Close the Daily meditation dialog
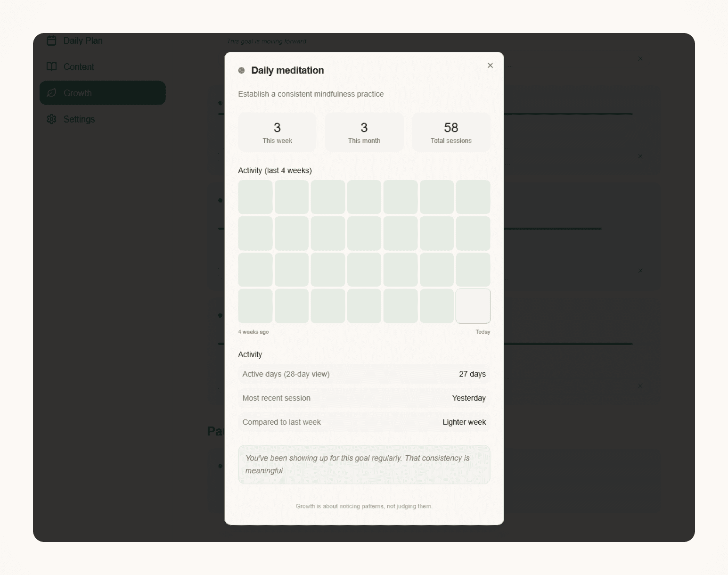728x575 pixels. pyautogui.click(x=490, y=66)
